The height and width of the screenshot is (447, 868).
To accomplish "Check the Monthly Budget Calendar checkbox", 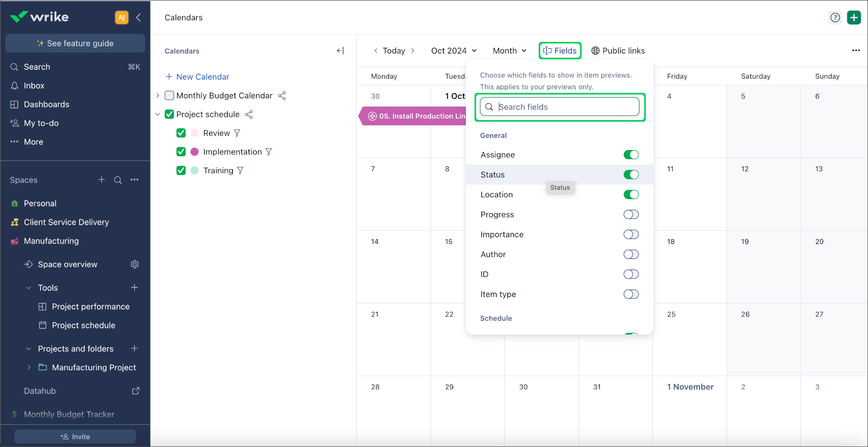I will [169, 95].
